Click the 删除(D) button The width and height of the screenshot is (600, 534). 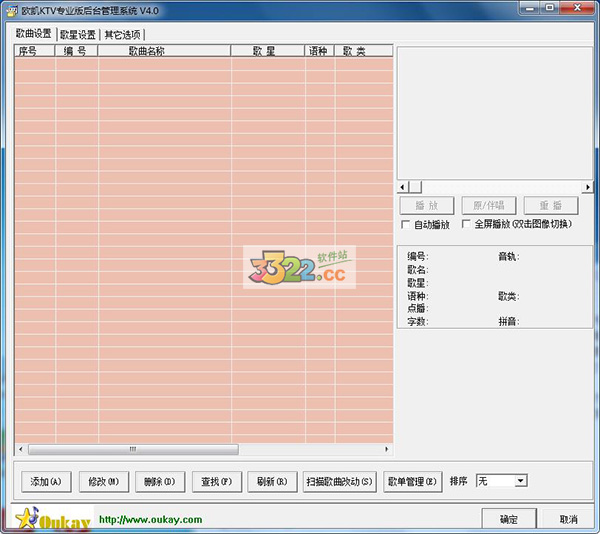click(x=160, y=481)
